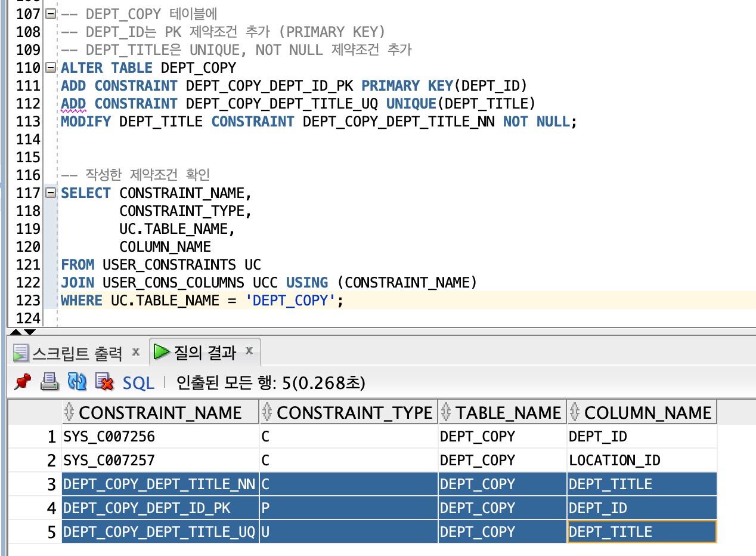
Task: Click the underlined ADD keyword on line 112
Action: (73, 104)
